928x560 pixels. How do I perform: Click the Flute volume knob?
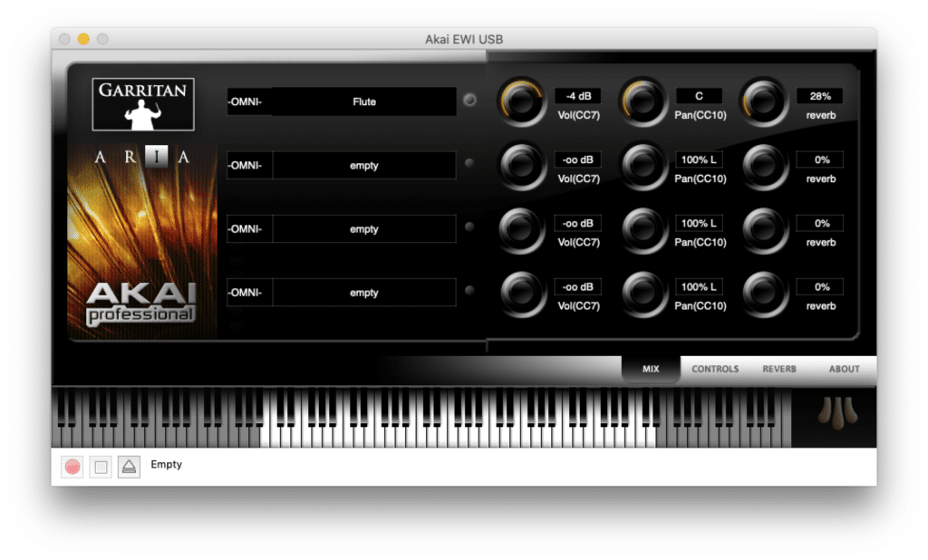523,101
